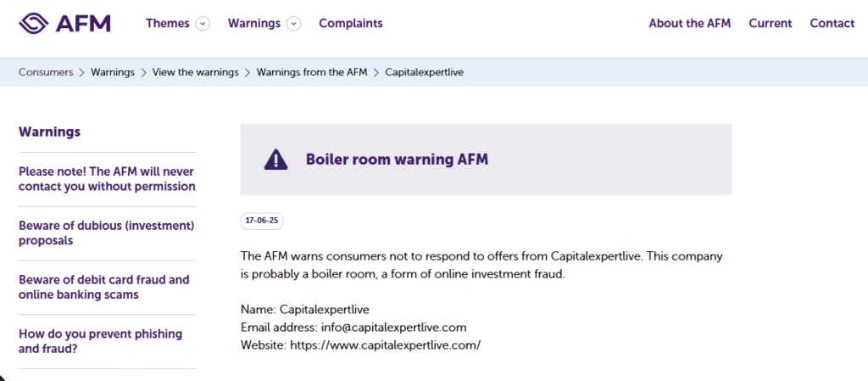Go to Warnings from the AFM breadcrumb
Screen dimensions: 868x381
[311, 72]
